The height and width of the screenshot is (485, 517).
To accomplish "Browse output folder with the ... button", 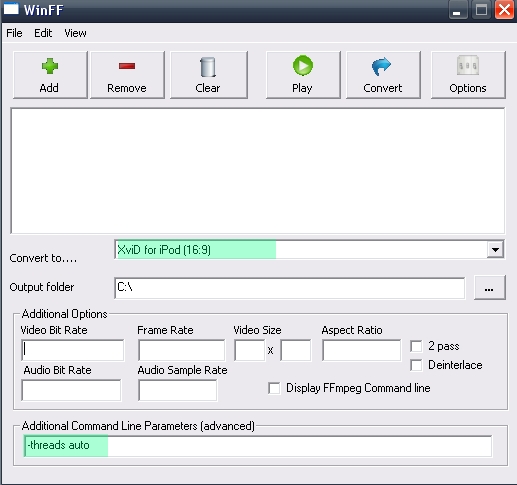I will coord(489,287).
